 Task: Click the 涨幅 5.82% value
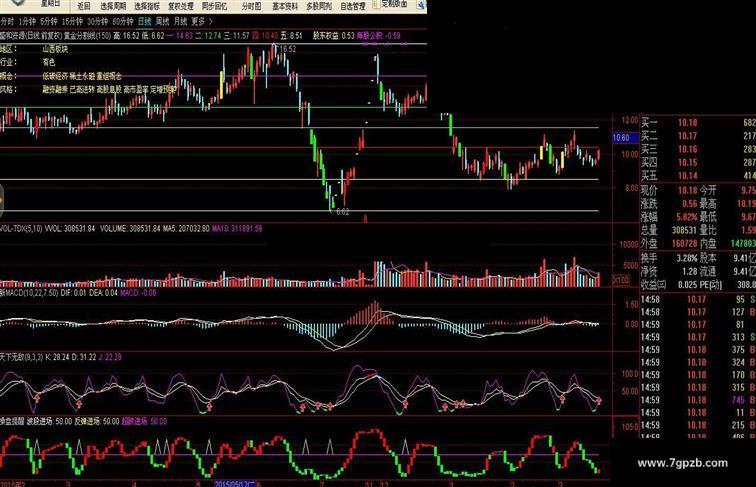point(687,217)
